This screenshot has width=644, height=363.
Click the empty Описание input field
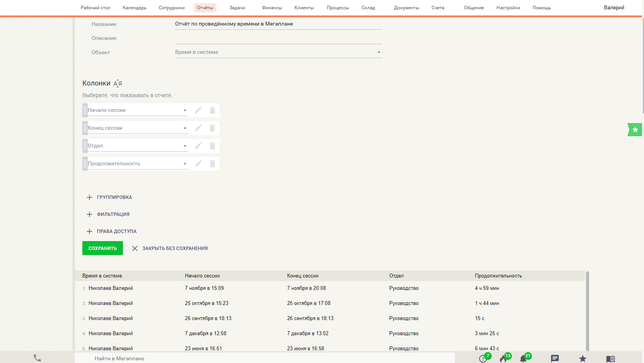278,38
